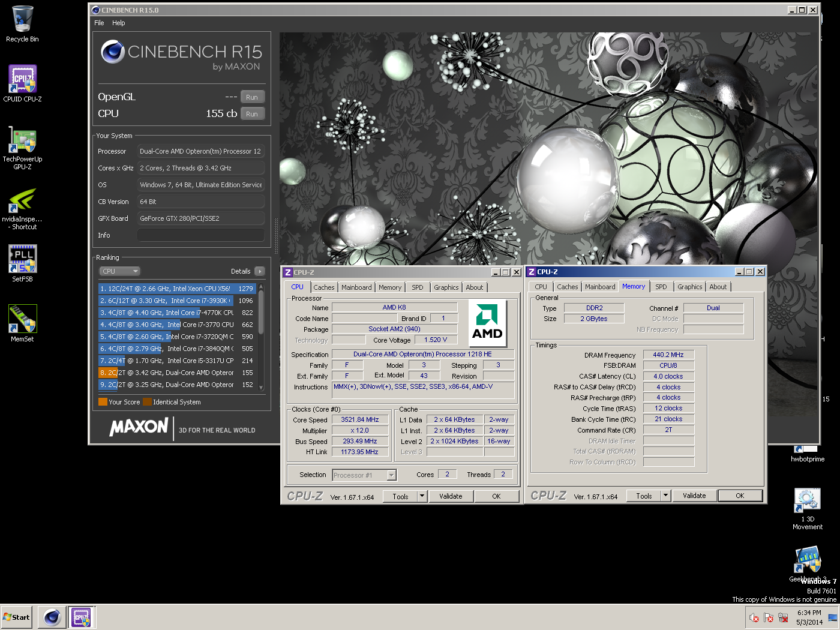Open nvidiaInspector shortcut on desktop
The width and height of the screenshot is (840, 630).
point(22,208)
